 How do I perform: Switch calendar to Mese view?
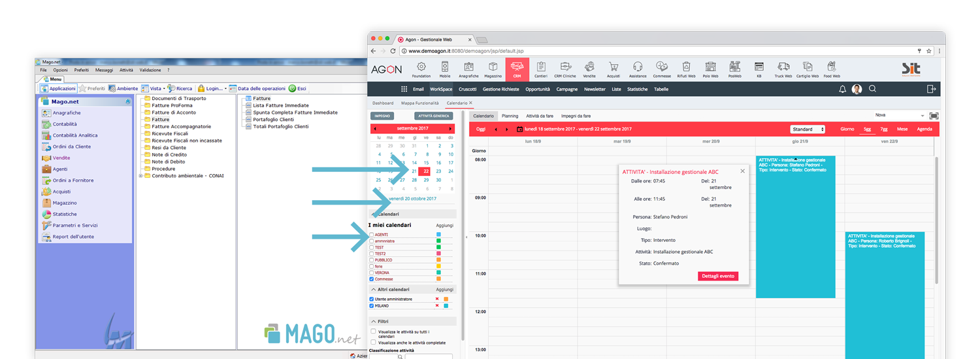(x=902, y=129)
